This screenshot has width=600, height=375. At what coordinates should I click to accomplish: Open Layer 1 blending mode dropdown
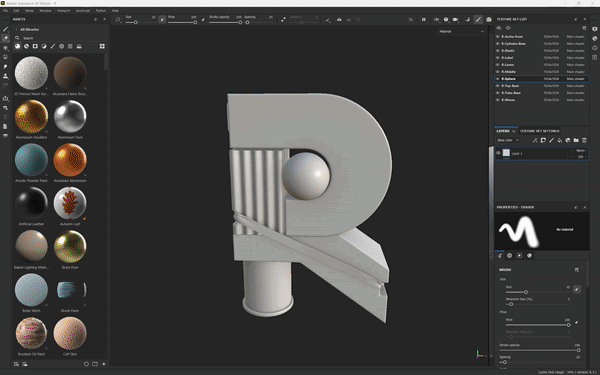[x=581, y=150]
